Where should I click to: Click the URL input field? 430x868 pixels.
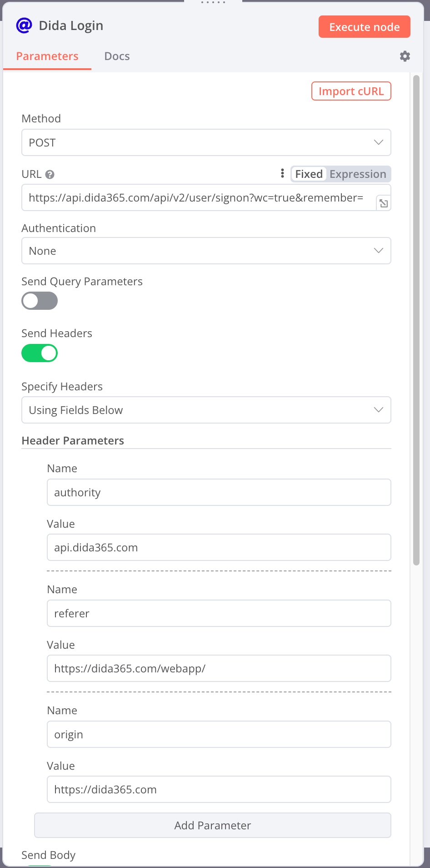coord(198,197)
